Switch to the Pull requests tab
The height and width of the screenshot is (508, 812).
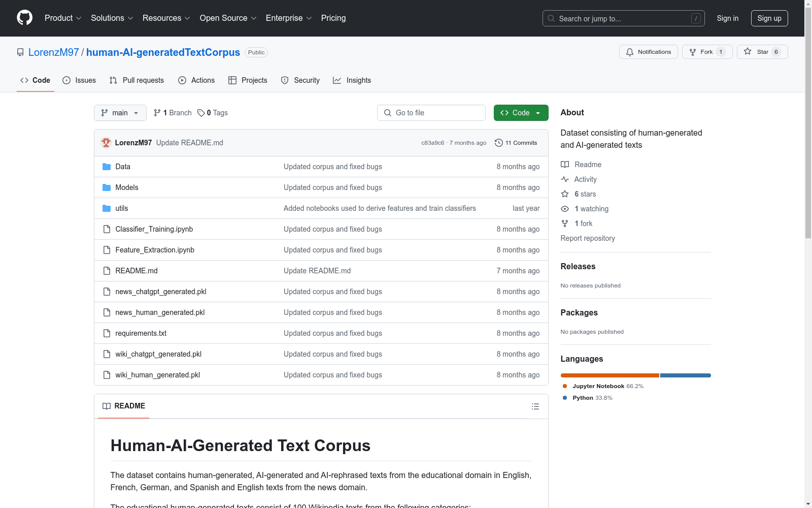[137, 80]
